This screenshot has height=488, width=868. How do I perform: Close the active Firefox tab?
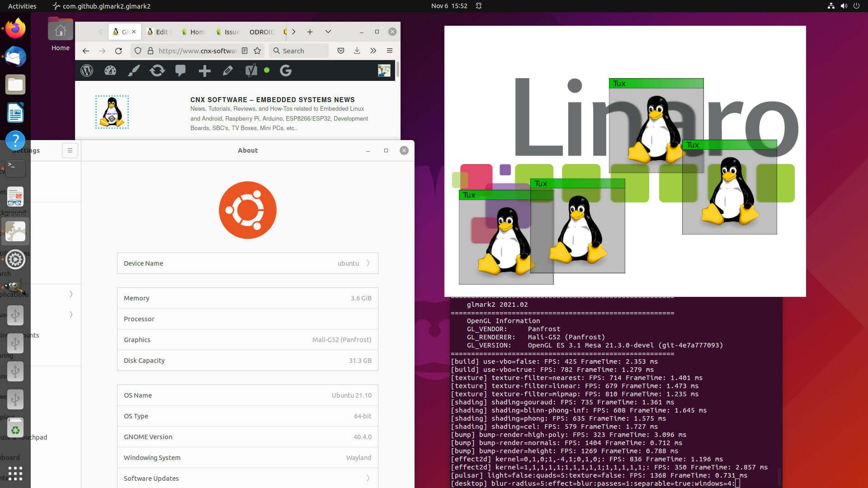[x=134, y=32]
